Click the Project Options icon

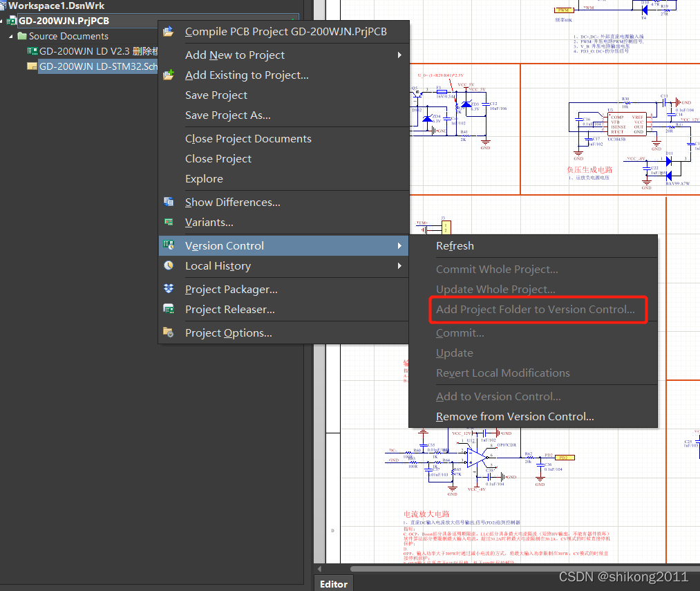pos(168,333)
